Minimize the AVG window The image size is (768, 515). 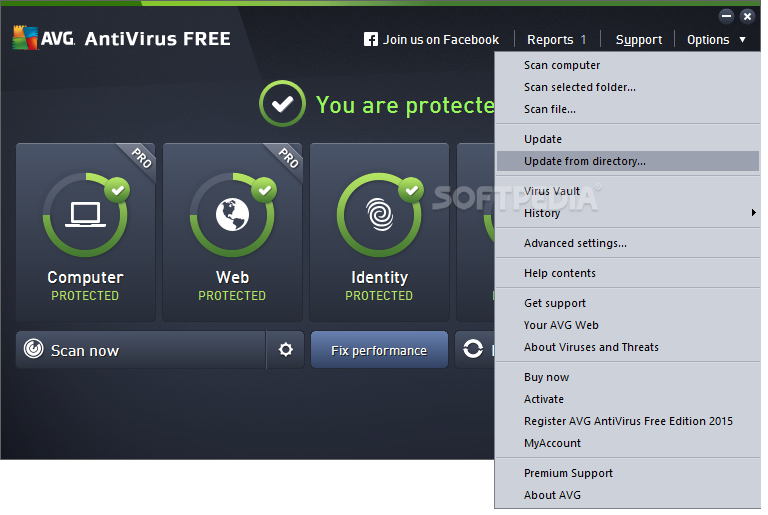tap(726, 16)
